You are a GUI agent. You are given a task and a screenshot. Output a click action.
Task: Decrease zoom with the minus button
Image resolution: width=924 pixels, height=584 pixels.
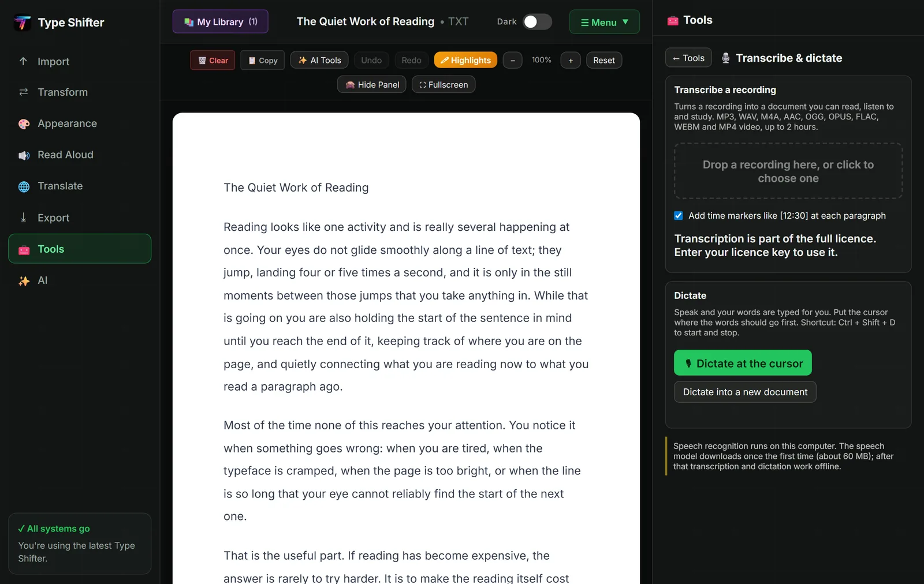[x=512, y=60]
